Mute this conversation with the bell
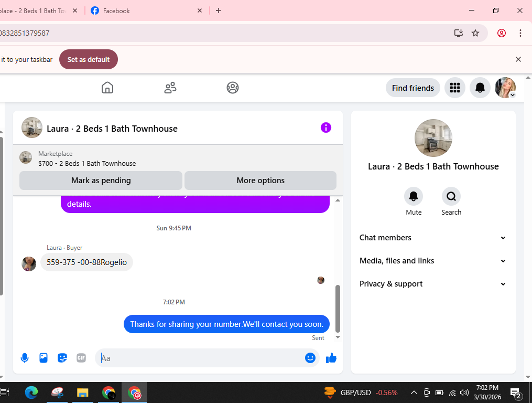Image resolution: width=532 pixels, height=403 pixels. click(414, 196)
